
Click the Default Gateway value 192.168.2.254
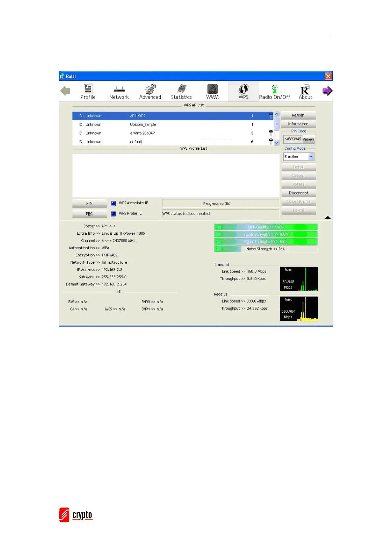coord(114,284)
